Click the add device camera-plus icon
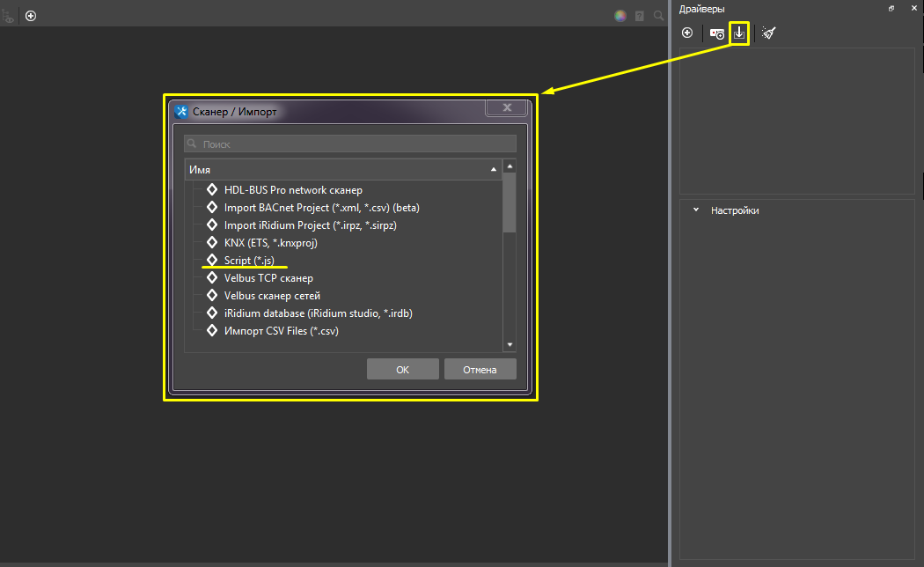Image resolution: width=924 pixels, height=567 pixels. [x=717, y=33]
